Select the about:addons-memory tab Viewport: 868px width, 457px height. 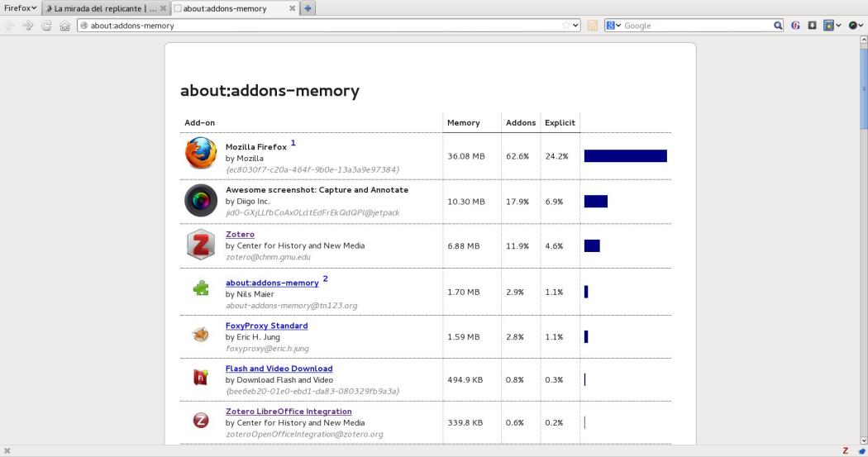[x=236, y=8]
